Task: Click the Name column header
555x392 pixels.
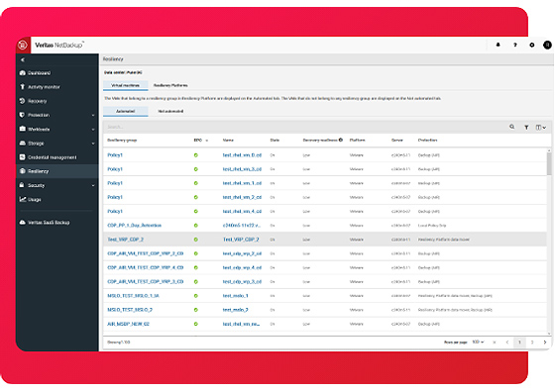Action: (228, 140)
